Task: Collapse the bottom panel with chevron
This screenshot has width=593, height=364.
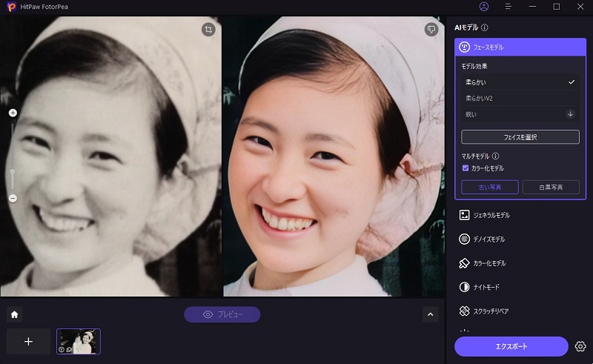Action: 431,314
